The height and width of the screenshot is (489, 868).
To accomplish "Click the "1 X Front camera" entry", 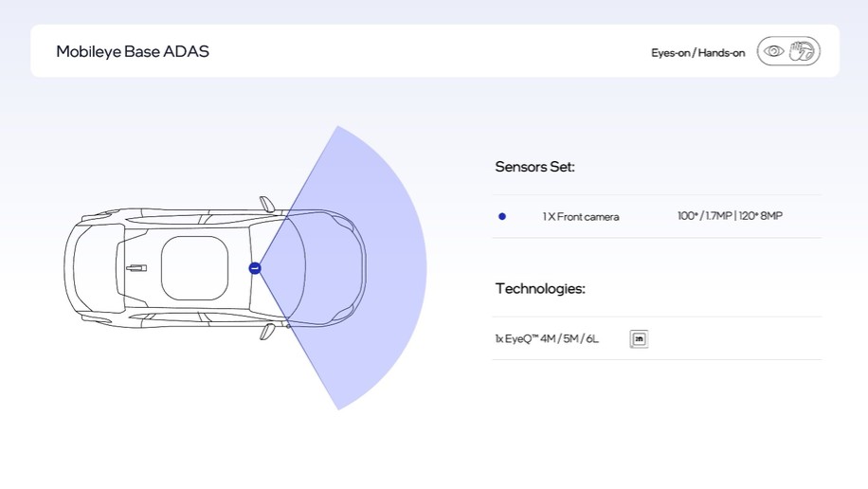I will [x=580, y=217].
